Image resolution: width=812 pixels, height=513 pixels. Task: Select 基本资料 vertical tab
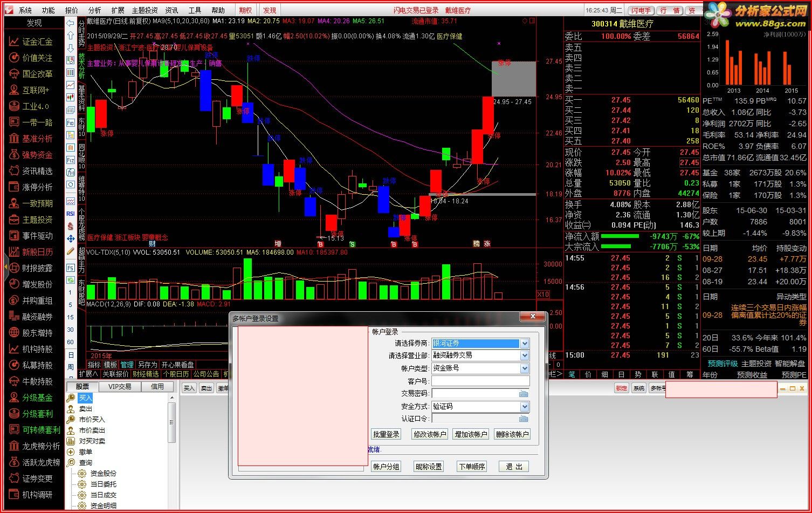click(82, 98)
